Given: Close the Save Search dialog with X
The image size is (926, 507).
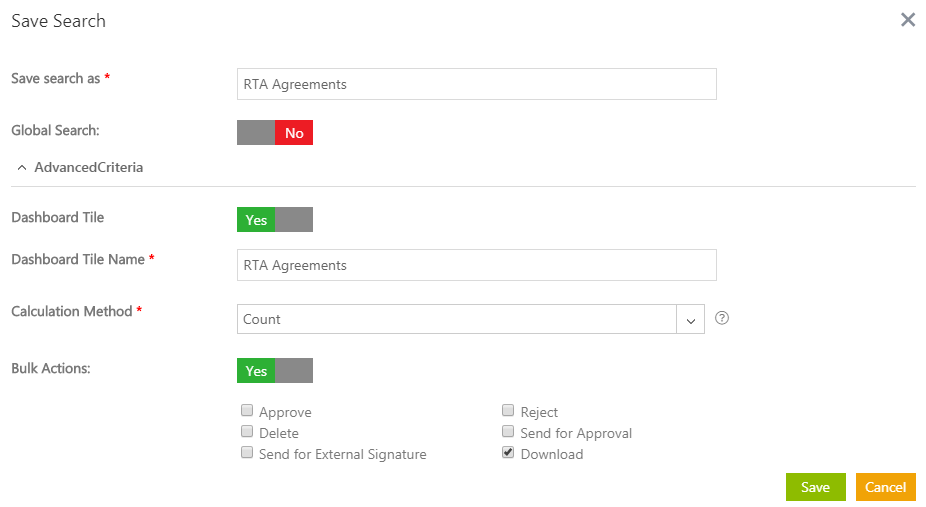Looking at the screenshot, I should (x=908, y=20).
